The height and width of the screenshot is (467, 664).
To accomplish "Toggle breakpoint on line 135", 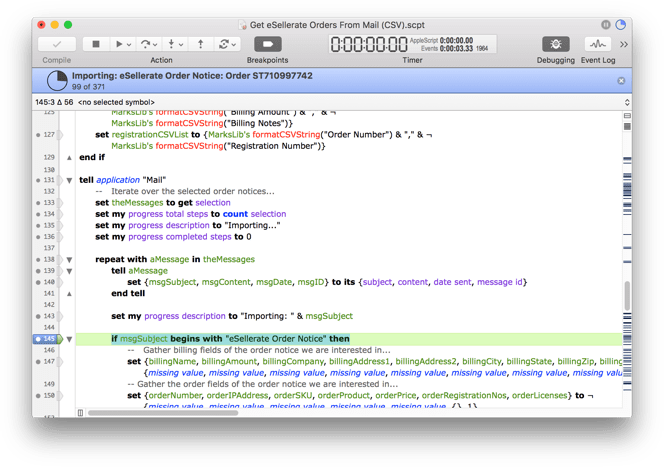I will [38, 226].
